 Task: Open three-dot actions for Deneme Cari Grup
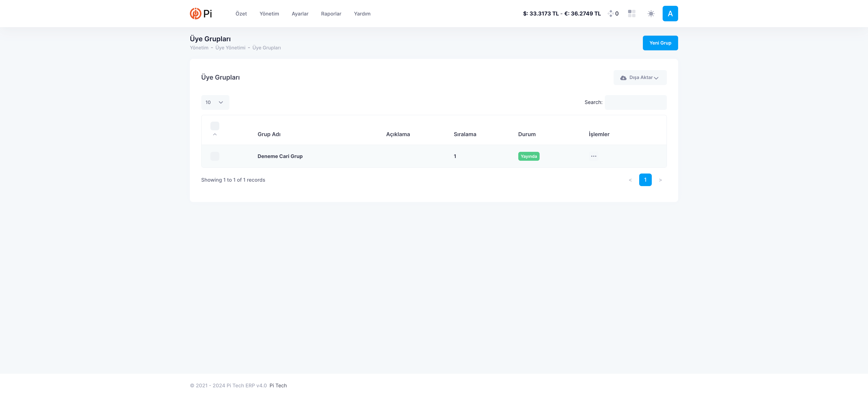tap(593, 156)
